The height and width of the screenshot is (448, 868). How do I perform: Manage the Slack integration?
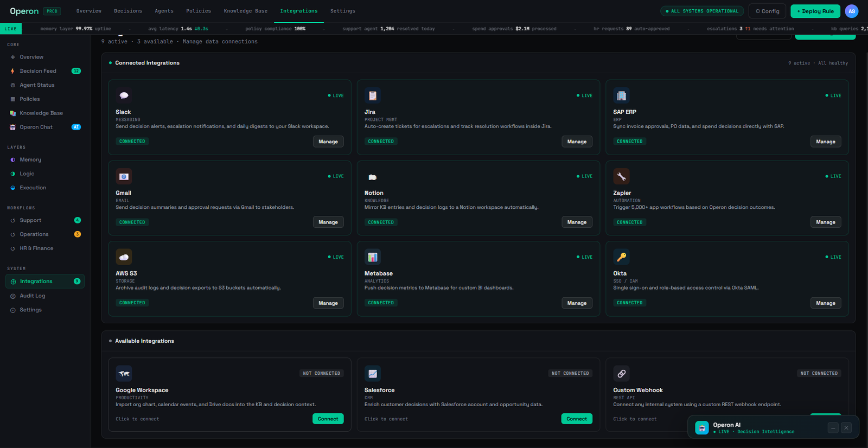328,142
